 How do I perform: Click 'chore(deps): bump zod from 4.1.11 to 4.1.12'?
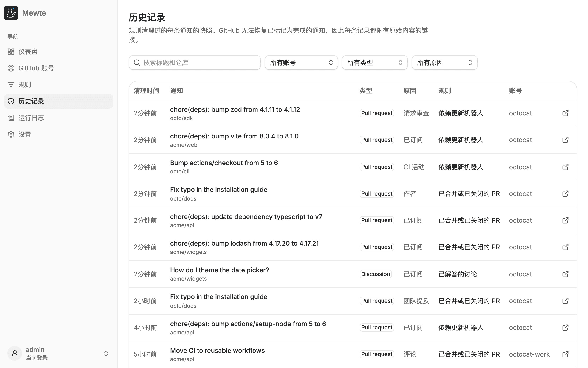tap(235, 109)
